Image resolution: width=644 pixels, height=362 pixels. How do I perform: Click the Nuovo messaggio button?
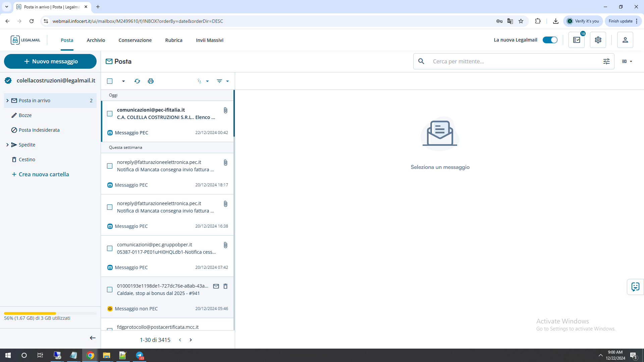click(x=50, y=61)
